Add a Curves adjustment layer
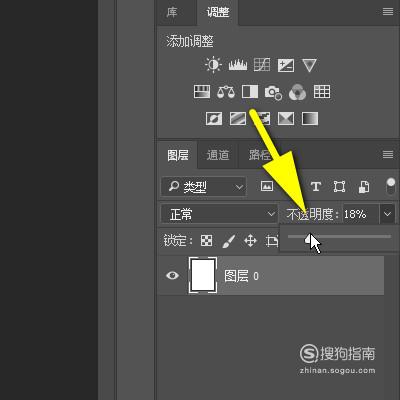This screenshot has height=400, width=400. coord(262,65)
